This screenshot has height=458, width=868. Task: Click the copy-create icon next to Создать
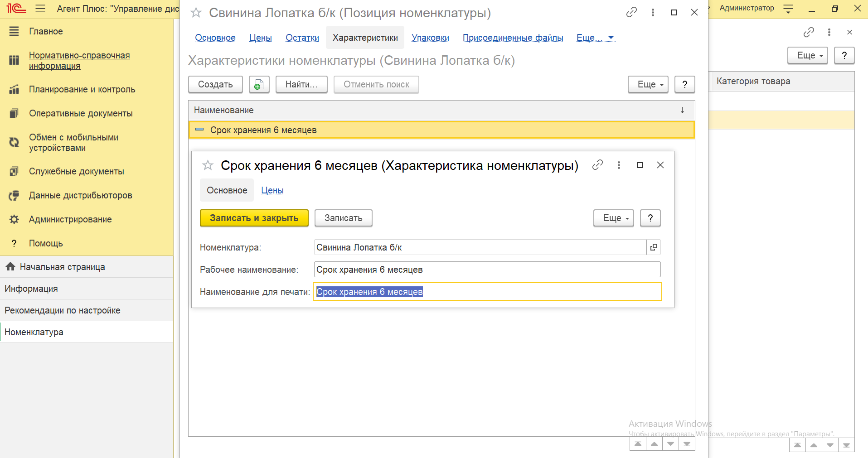click(x=259, y=85)
